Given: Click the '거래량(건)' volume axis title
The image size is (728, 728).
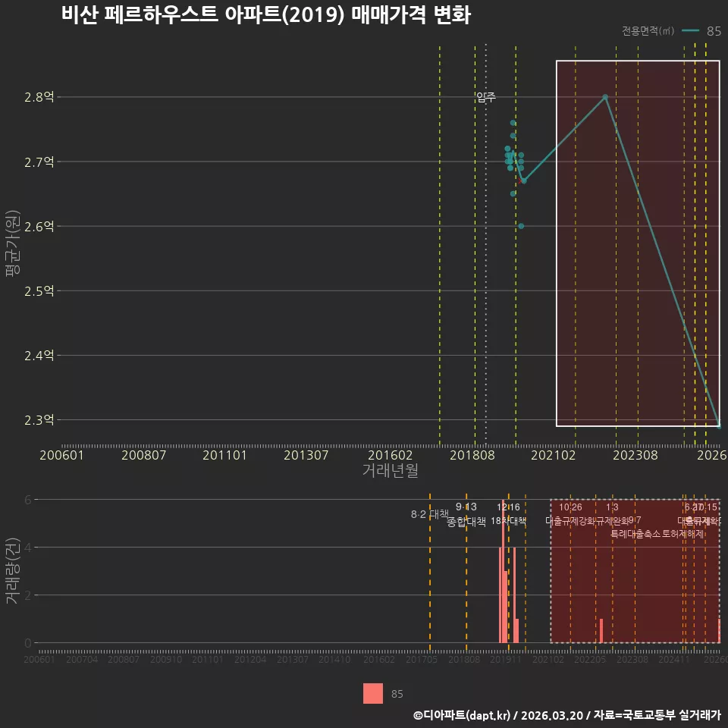Looking at the screenshot, I should [12, 570].
